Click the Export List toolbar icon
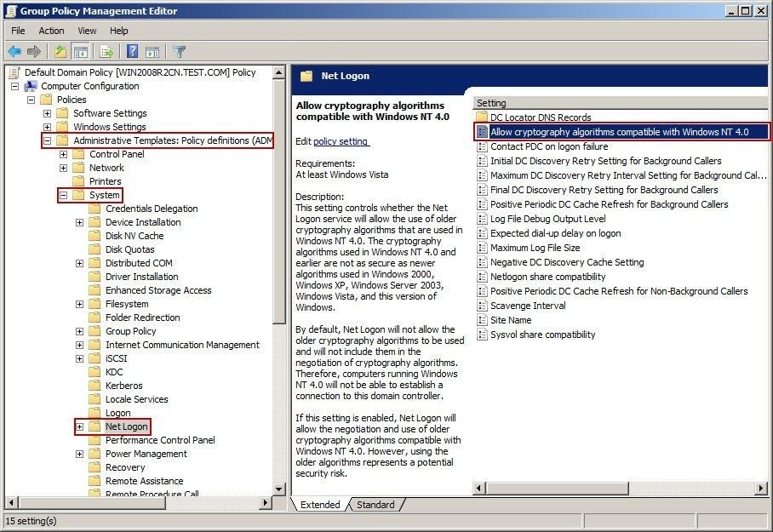Screen dimensions: 773x532 [106, 51]
